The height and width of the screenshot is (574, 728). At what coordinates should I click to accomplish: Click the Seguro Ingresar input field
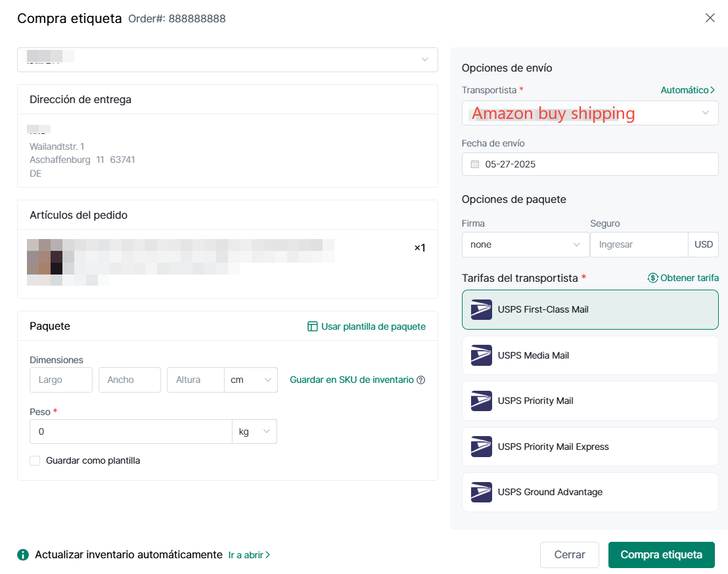(x=639, y=244)
